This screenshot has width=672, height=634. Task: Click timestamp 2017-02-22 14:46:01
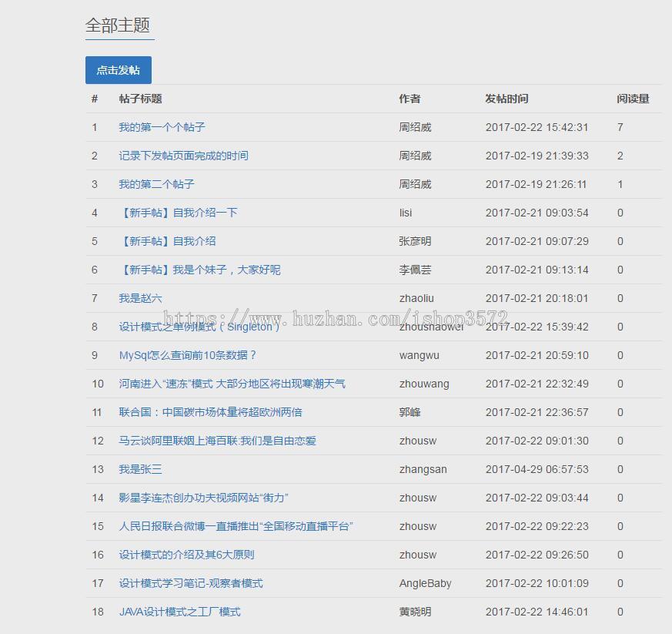tap(537, 612)
